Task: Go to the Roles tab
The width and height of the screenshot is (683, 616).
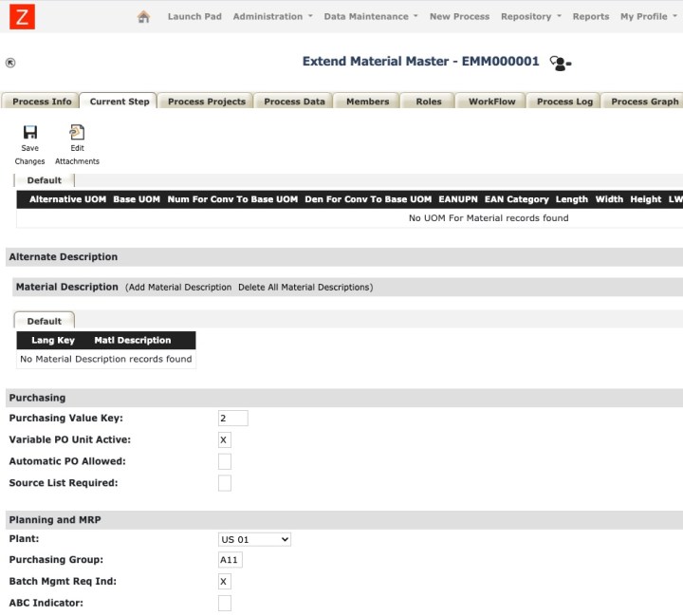Action: 429,102
